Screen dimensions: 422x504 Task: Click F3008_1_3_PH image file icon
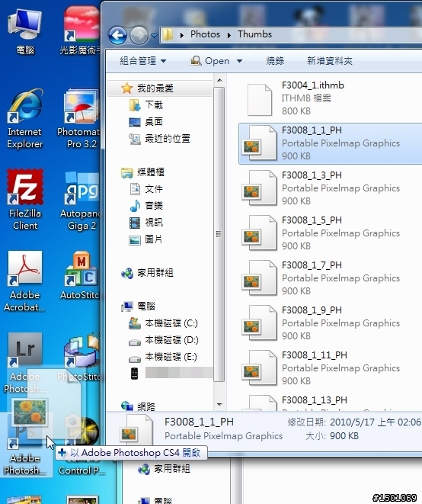pyautogui.click(x=259, y=188)
